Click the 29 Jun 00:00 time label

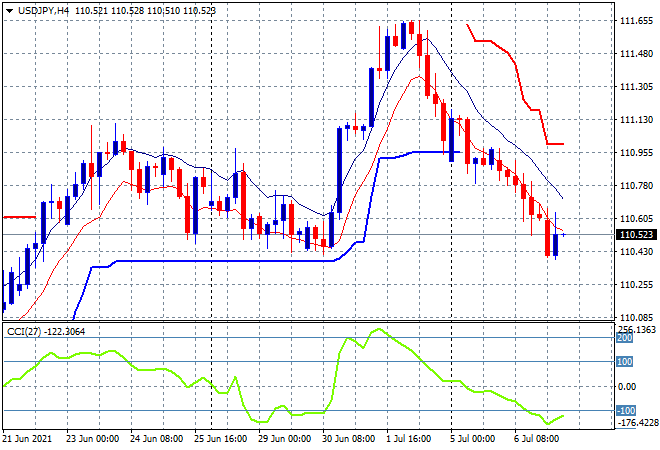pyautogui.click(x=285, y=439)
